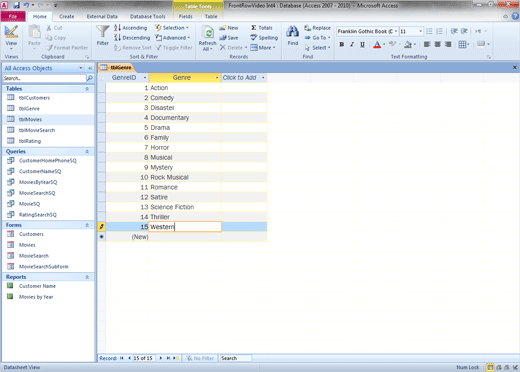
Task: Save the current record
Action: click(x=229, y=38)
